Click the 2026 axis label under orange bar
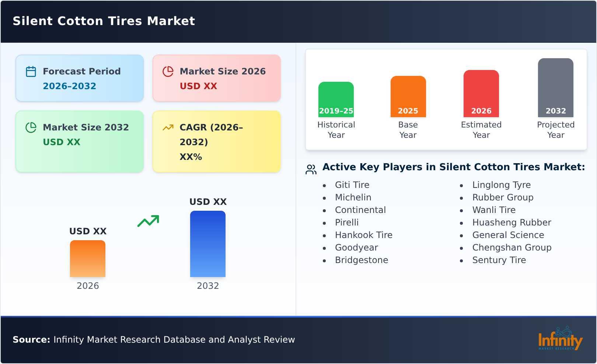 [x=88, y=286]
